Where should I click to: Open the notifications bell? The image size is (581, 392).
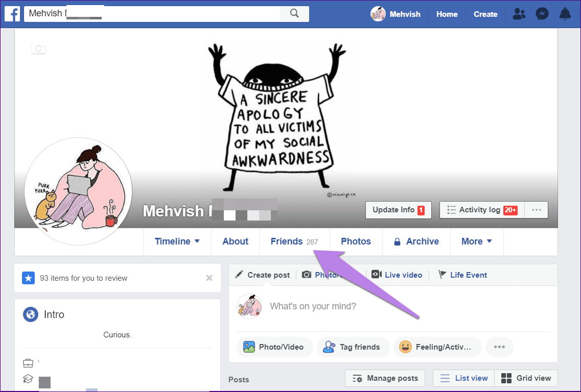click(565, 14)
